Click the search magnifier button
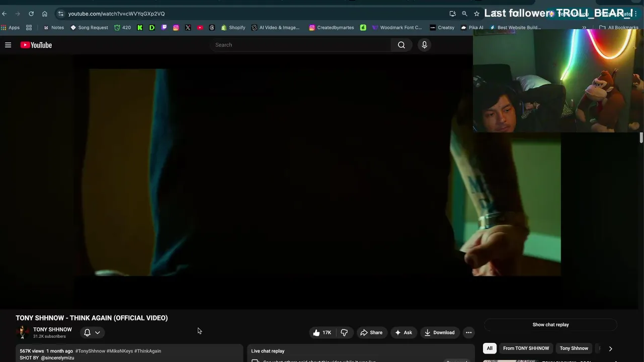This screenshot has height=362, width=644. pyautogui.click(x=401, y=45)
